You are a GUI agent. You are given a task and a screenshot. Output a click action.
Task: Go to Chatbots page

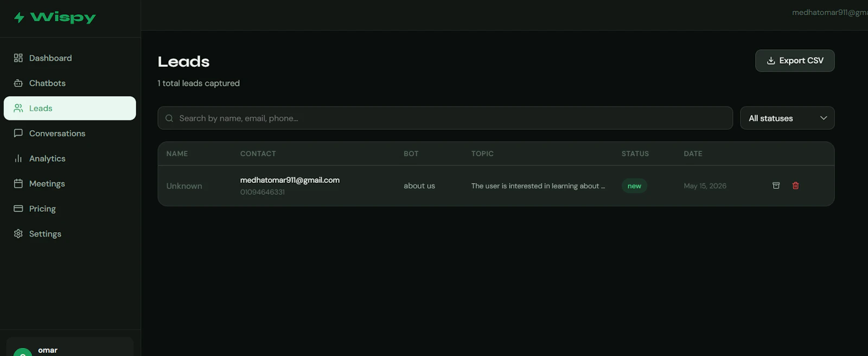70,83
